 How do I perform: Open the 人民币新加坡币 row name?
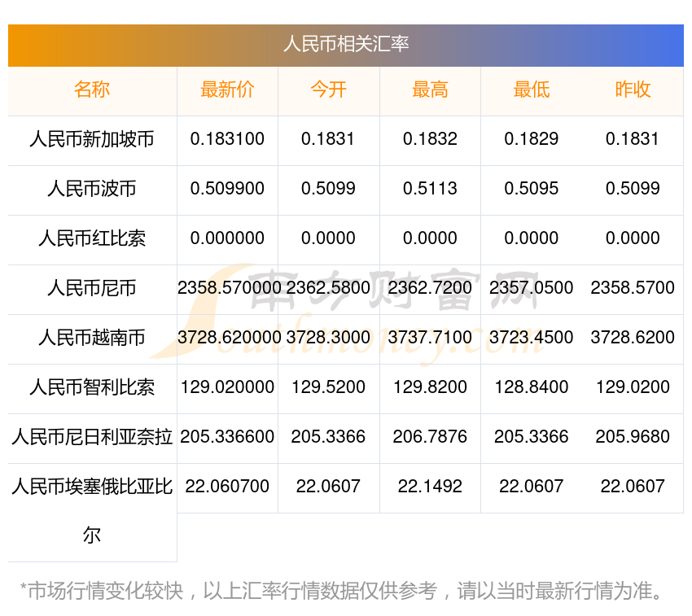[x=92, y=139]
